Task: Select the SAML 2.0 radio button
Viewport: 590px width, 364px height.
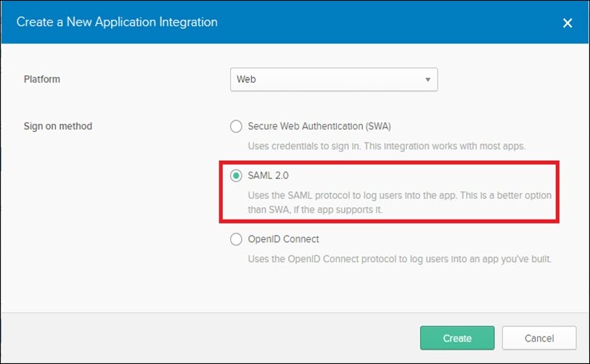Action: [x=236, y=175]
